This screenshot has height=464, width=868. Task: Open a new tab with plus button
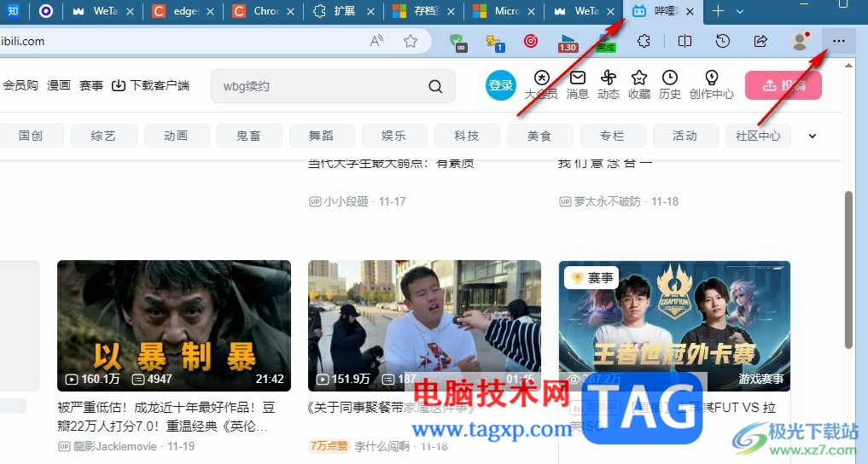(718, 11)
